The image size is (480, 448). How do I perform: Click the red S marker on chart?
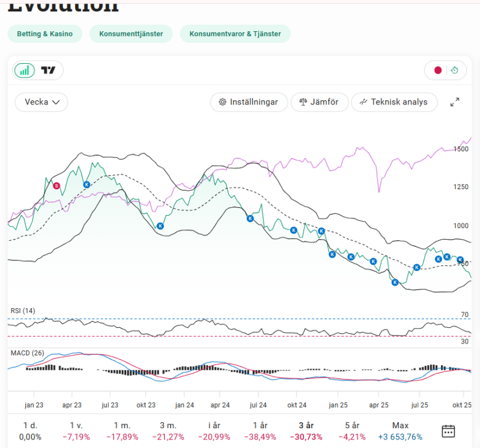click(56, 186)
